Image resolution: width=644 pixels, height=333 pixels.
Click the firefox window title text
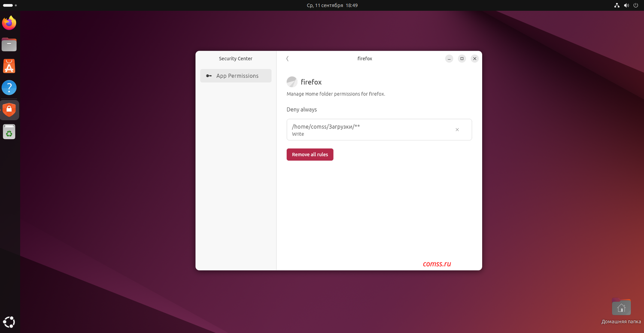tap(365, 58)
